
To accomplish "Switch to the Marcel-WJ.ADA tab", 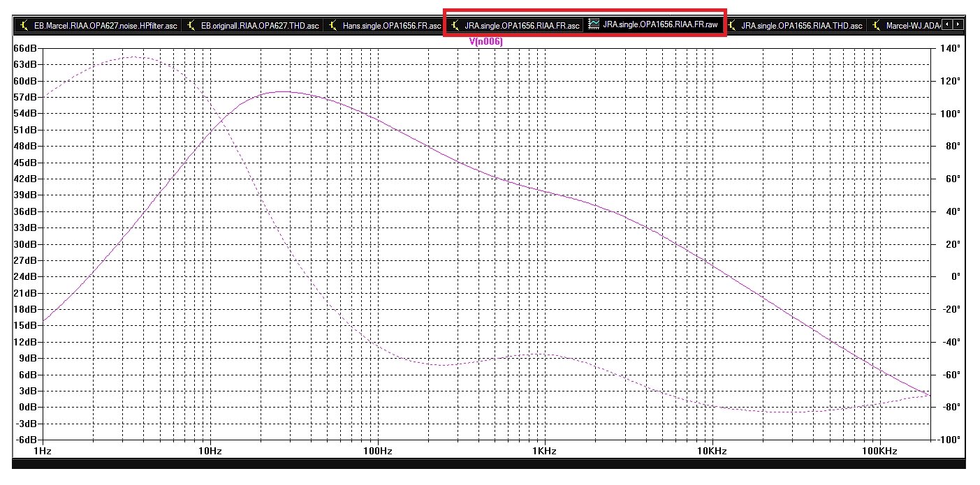I will click(904, 26).
